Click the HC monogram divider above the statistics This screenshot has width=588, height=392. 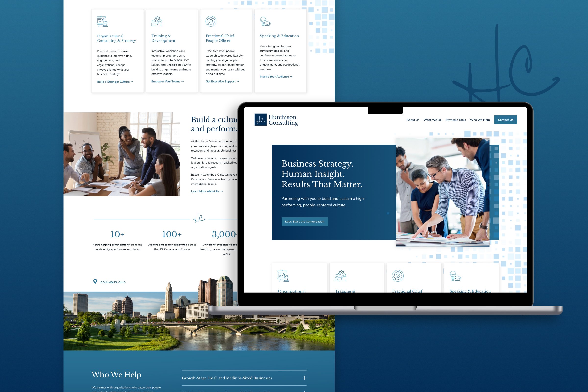(x=199, y=219)
